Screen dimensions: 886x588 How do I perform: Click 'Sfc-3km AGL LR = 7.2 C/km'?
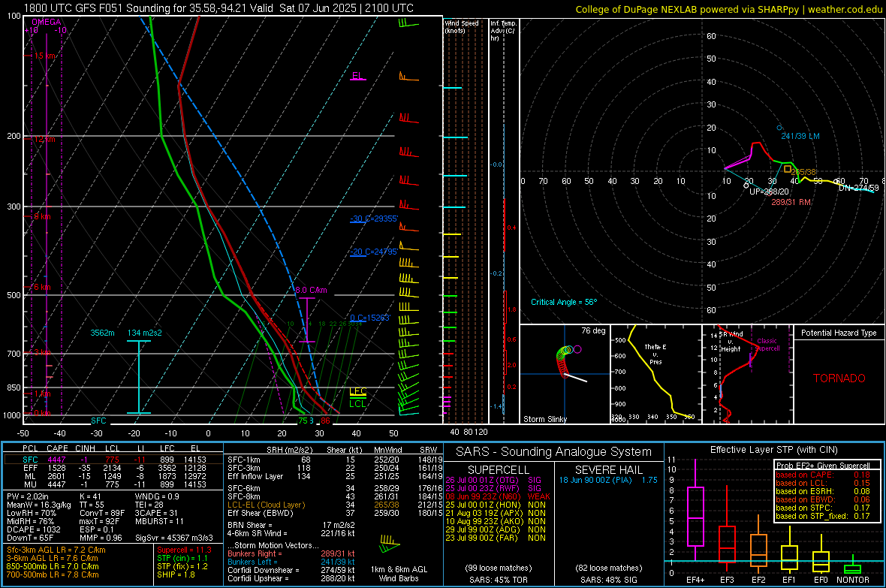56,550
